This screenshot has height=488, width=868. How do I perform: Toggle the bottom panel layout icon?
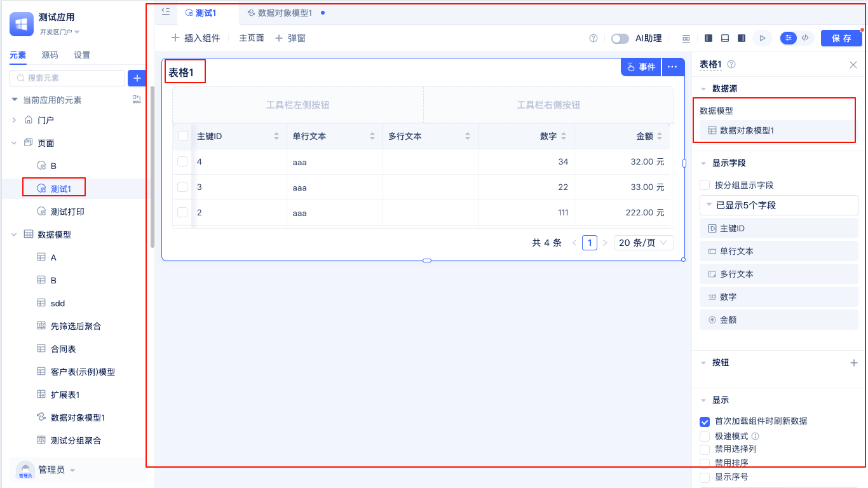pyautogui.click(x=725, y=38)
